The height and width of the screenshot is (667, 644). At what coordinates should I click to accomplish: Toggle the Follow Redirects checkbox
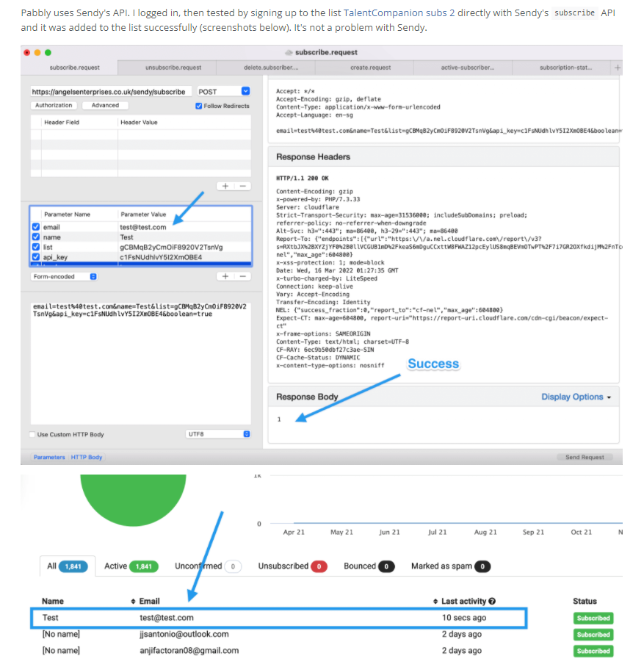click(199, 106)
